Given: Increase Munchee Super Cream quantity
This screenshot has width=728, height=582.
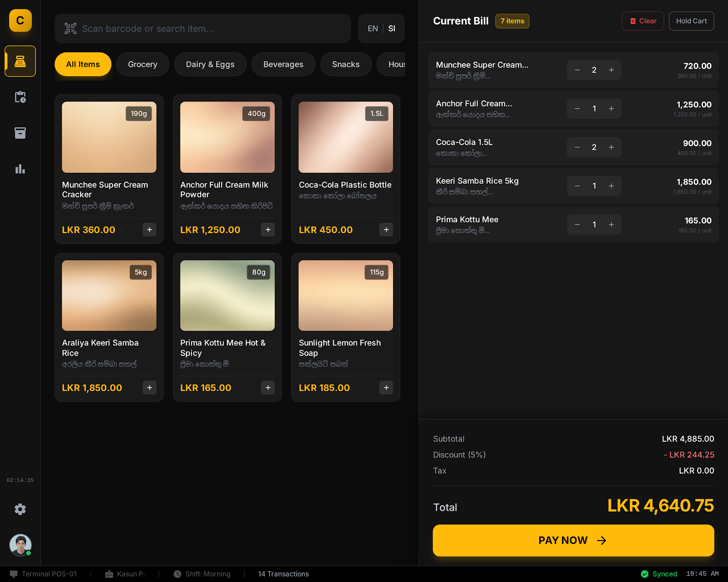Looking at the screenshot, I should coord(611,70).
